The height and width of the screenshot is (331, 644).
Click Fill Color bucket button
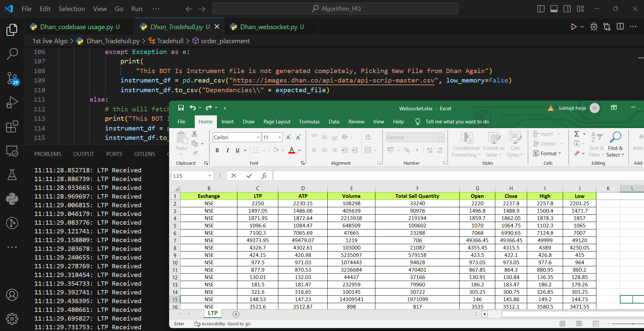(276, 150)
